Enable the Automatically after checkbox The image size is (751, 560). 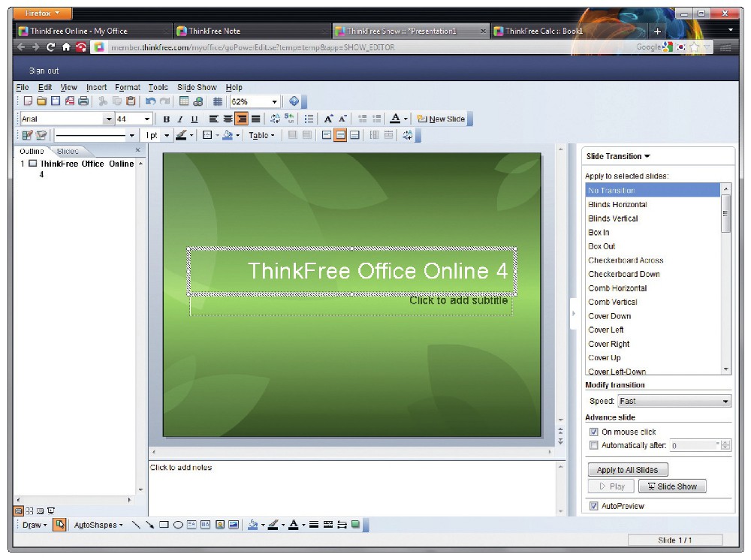pyautogui.click(x=594, y=446)
